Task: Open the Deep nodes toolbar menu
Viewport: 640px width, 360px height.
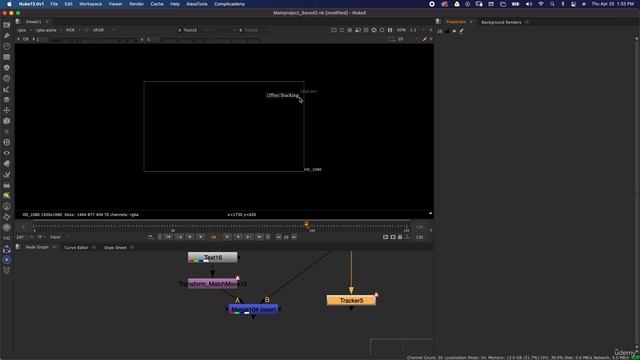Action: [7, 142]
